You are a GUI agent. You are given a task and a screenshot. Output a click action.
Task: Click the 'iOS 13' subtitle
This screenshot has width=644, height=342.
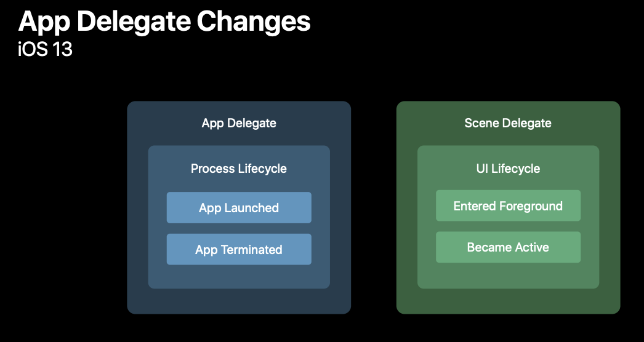point(45,50)
